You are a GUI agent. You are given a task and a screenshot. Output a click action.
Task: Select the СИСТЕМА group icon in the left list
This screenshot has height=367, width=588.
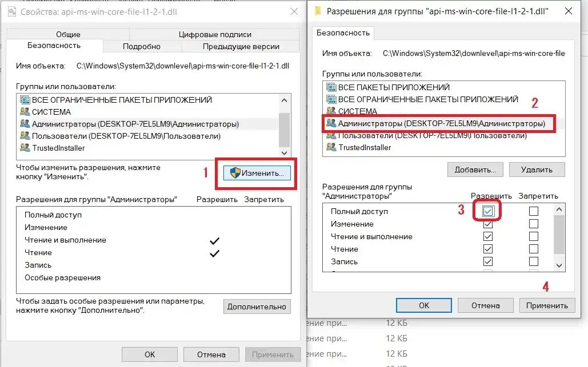click(x=25, y=112)
